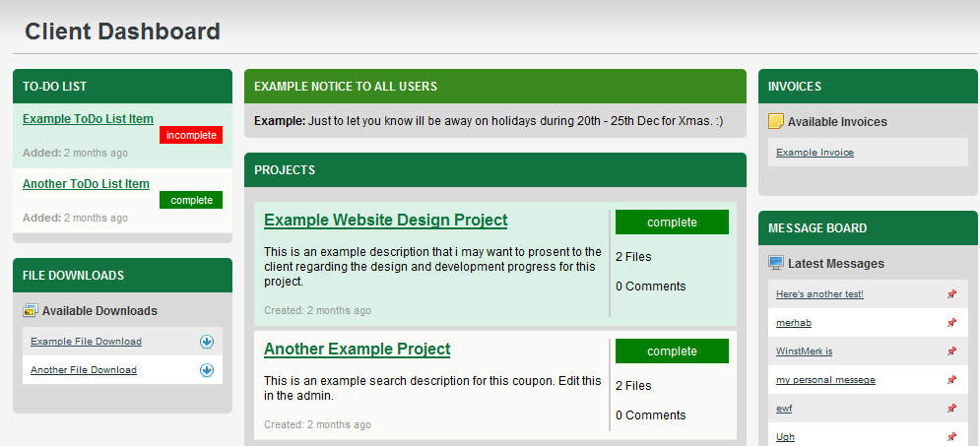Click 2 Files in Another Example Project

click(633, 385)
